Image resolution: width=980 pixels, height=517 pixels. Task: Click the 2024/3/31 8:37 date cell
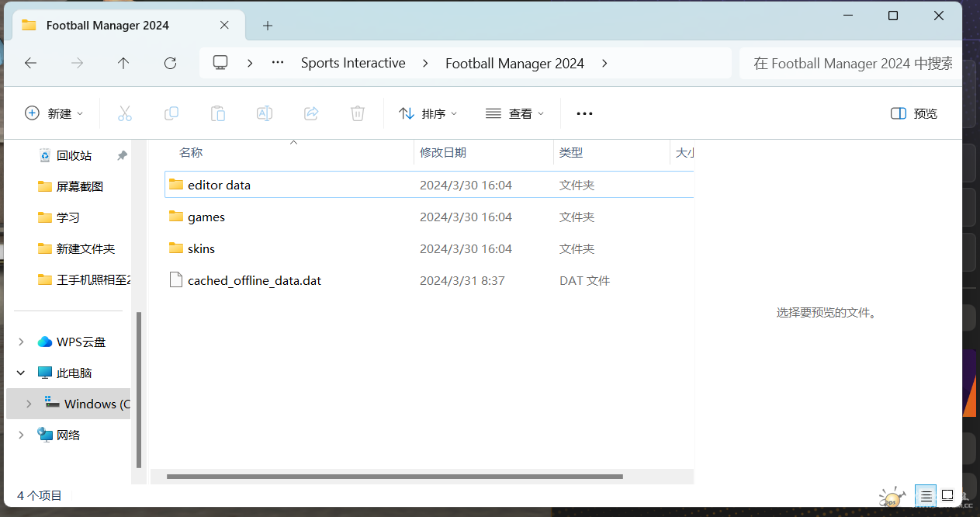(462, 280)
